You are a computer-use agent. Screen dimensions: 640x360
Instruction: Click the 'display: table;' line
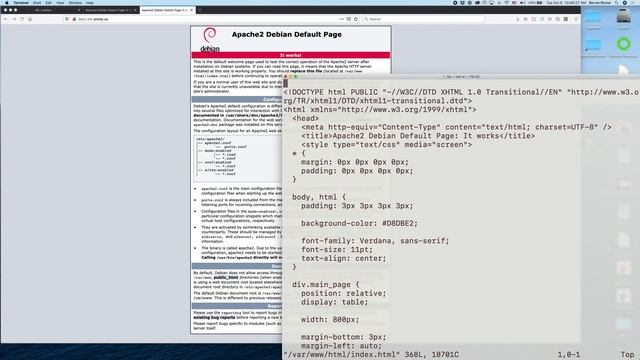[335, 302]
